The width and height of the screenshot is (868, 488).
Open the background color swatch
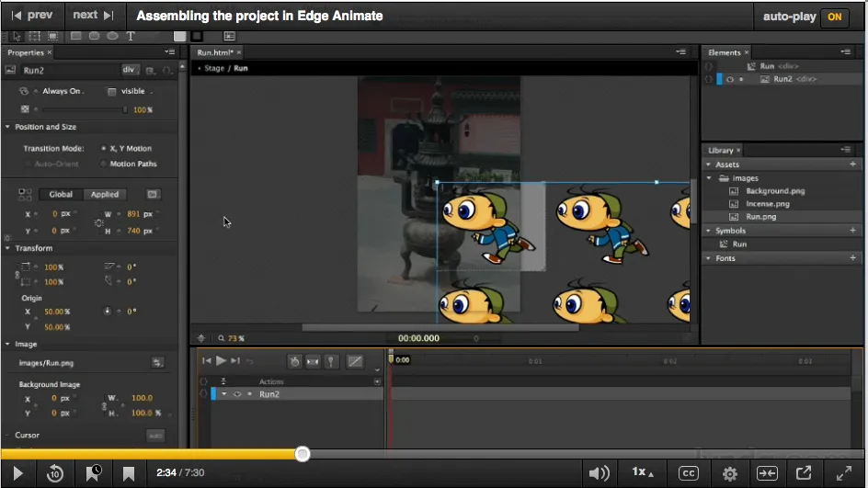coord(179,36)
